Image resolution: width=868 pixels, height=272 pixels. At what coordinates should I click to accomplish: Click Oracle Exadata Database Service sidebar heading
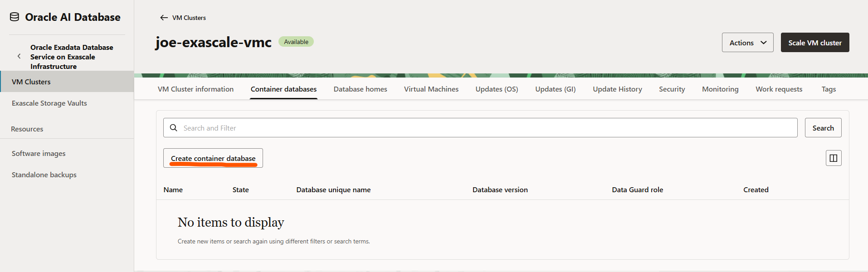click(72, 57)
